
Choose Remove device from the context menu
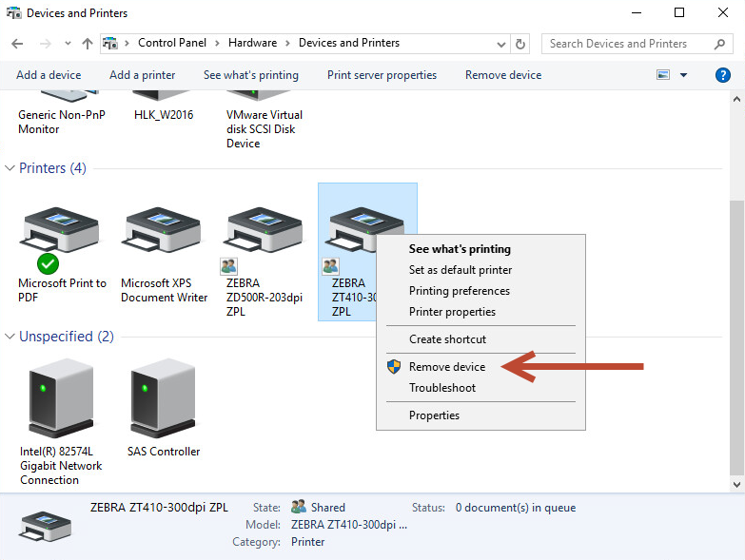click(446, 367)
